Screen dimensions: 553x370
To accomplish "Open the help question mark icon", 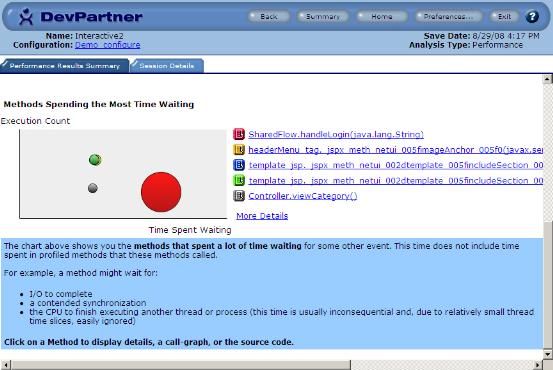I will click(532, 17).
